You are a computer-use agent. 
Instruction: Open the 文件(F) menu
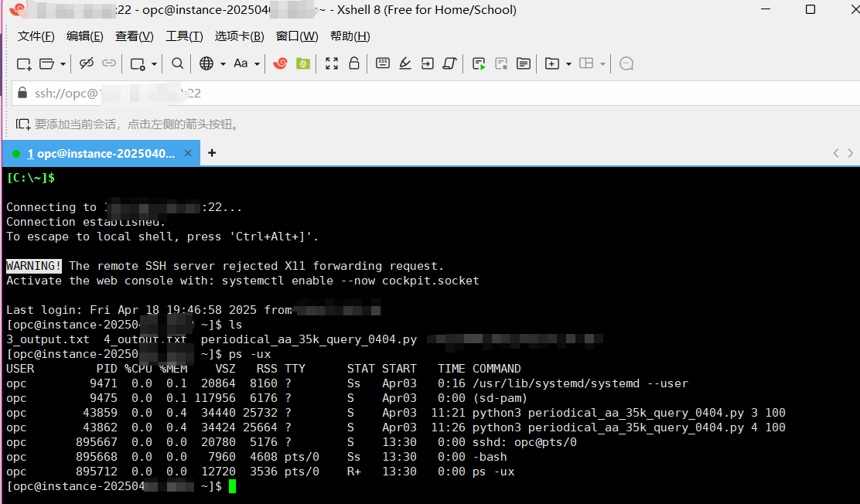[x=36, y=36]
